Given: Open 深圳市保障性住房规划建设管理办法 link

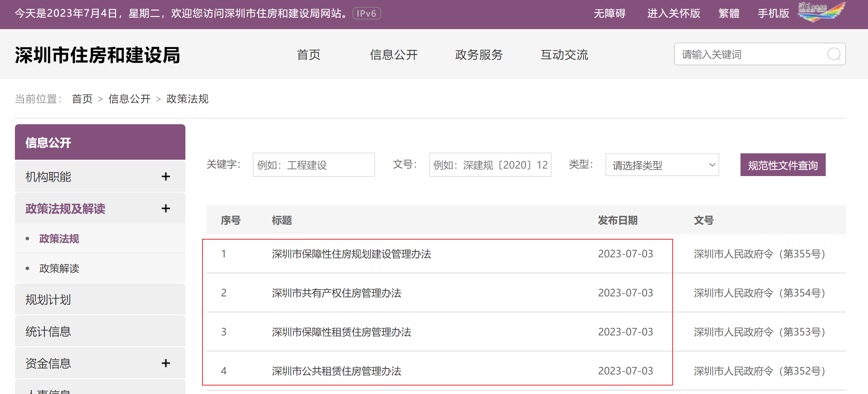Looking at the screenshot, I should [x=351, y=254].
